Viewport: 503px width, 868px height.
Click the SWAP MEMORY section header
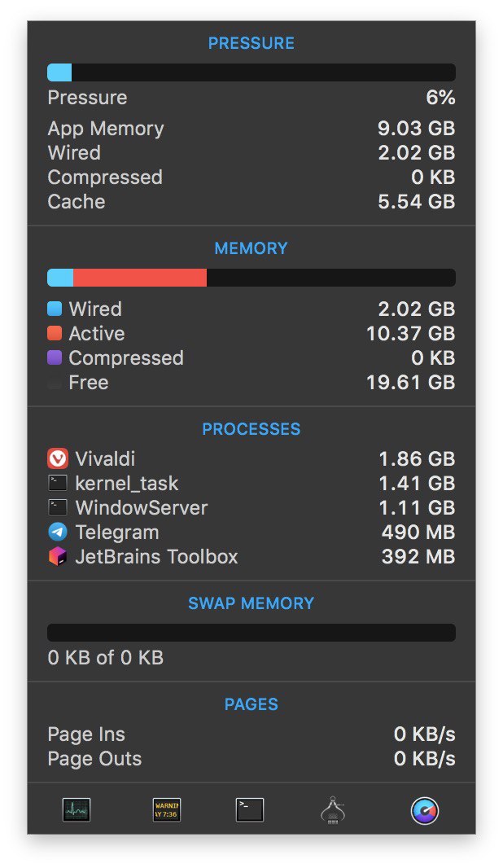coord(251,603)
